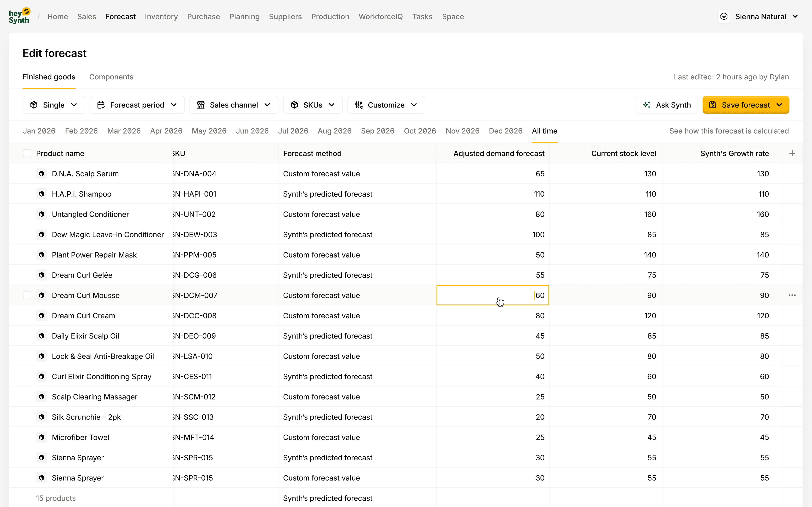
Task: Click the heySynth logo icon
Action: tap(19, 16)
